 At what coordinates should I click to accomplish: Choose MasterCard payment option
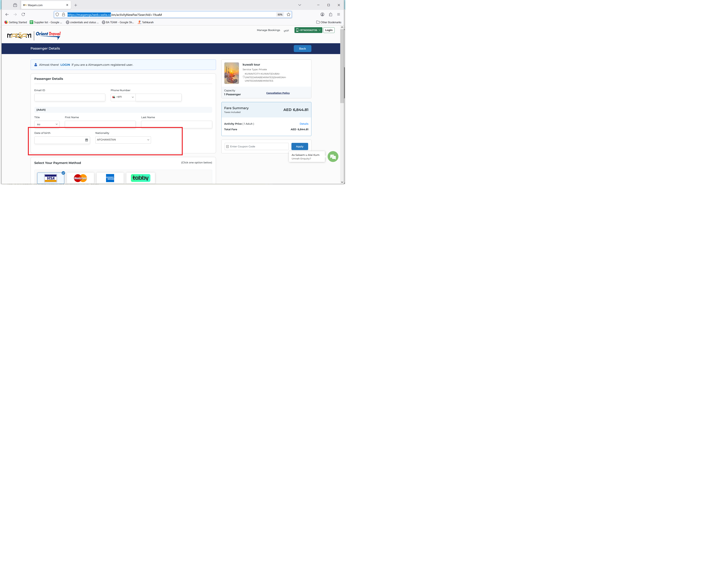point(80,178)
